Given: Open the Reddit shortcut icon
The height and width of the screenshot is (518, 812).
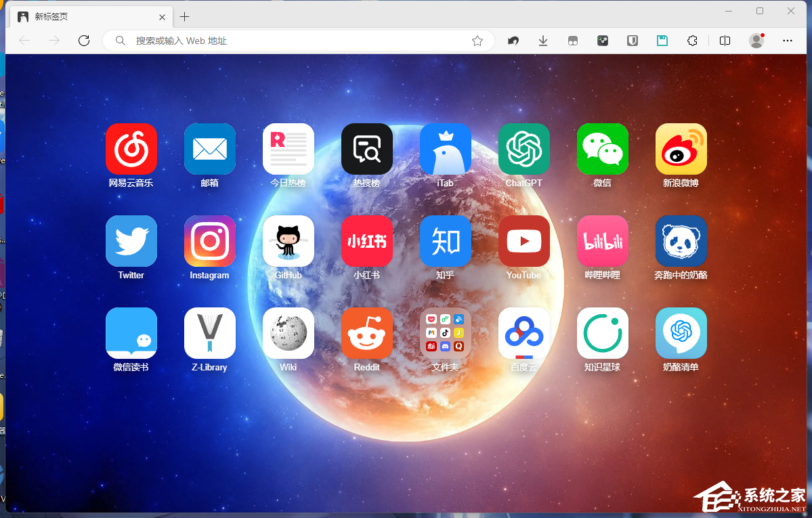Looking at the screenshot, I should coord(366,333).
